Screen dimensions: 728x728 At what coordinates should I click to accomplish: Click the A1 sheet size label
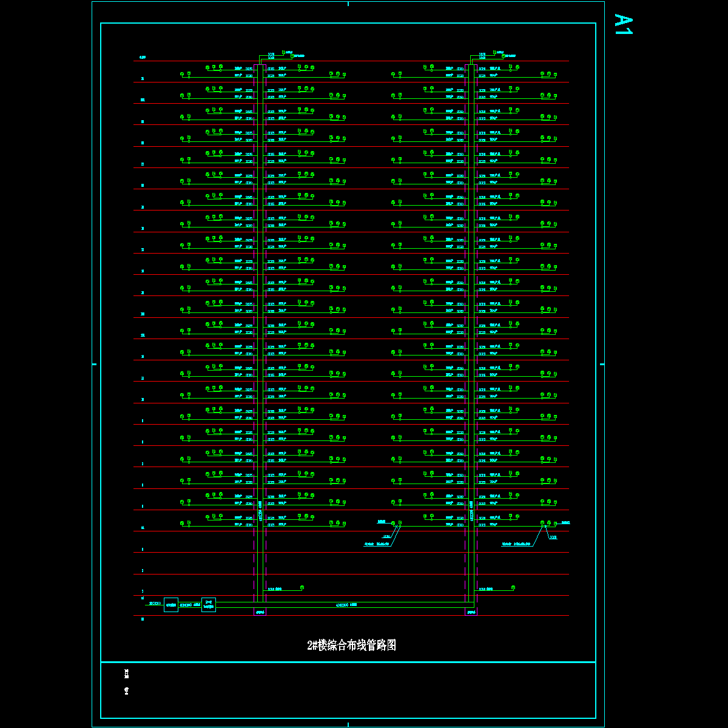click(623, 24)
